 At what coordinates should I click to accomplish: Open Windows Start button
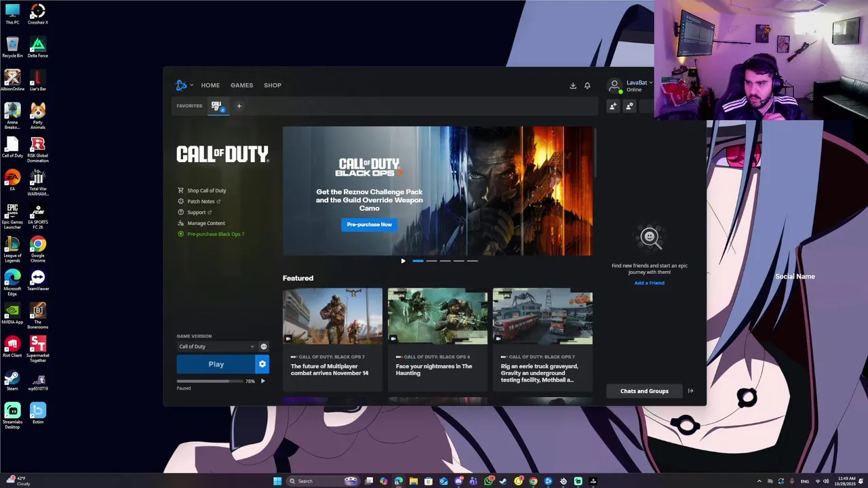[x=277, y=481]
